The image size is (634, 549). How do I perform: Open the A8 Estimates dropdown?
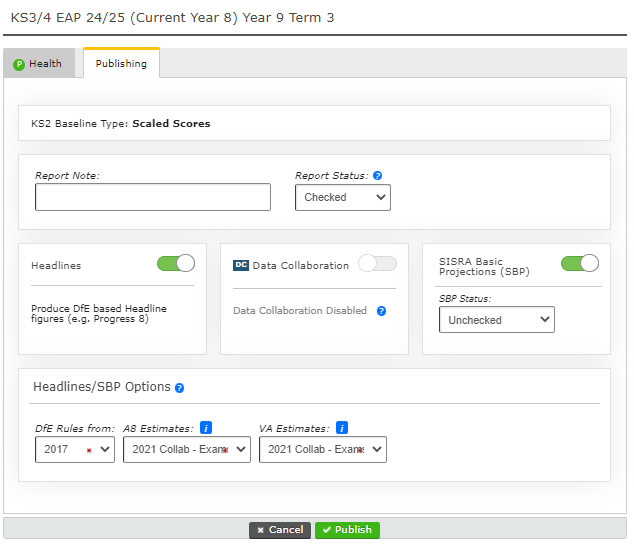point(186,450)
